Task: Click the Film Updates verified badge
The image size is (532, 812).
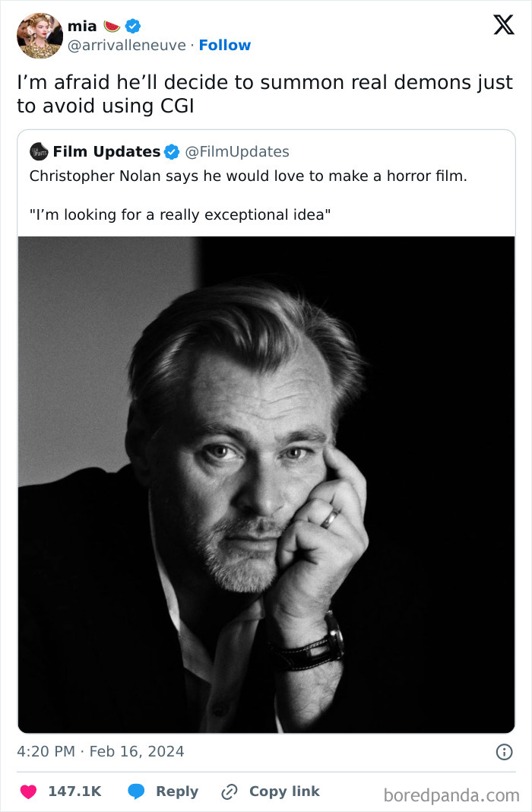Action: (172, 152)
